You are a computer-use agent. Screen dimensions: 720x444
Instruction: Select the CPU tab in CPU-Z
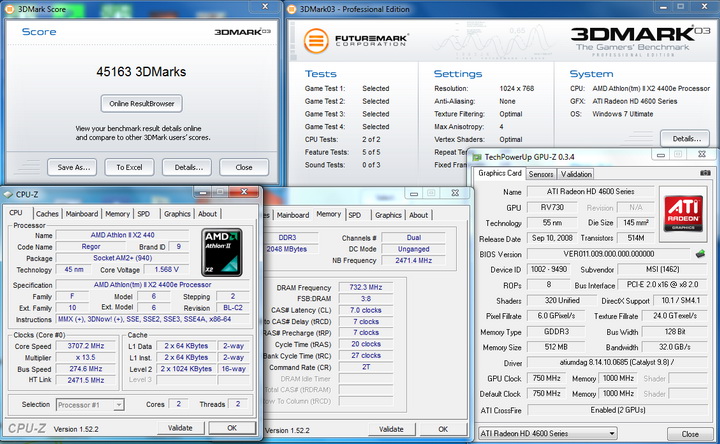tap(16, 213)
